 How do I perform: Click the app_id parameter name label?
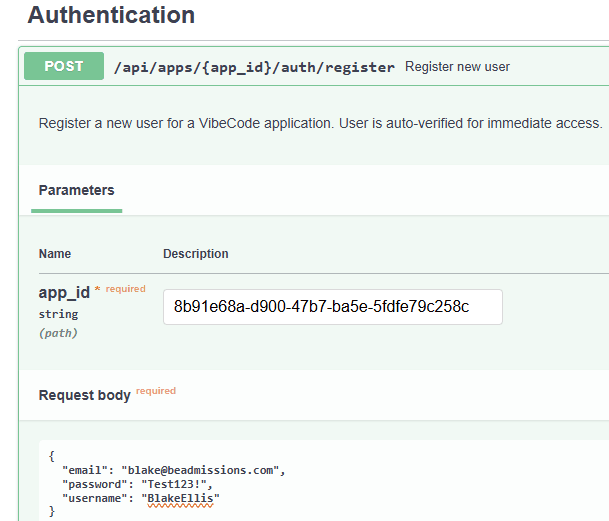(x=64, y=292)
